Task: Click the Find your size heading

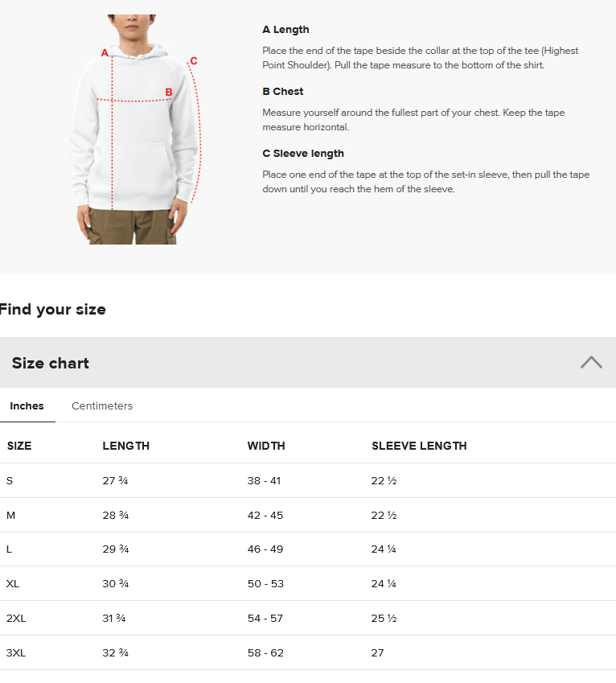Action: point(53,309)
